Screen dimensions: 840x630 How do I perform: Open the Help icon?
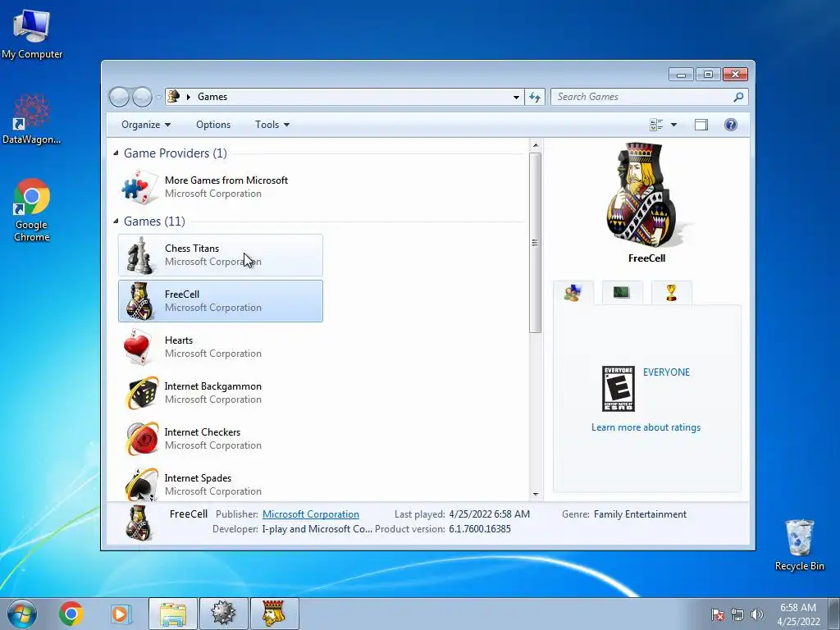tap(731, 125)
